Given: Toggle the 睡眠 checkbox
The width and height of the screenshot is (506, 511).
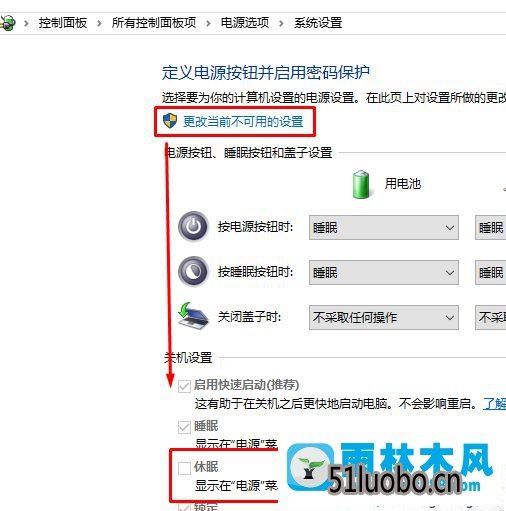Looking at the screenshot, I should click(184, 427).
